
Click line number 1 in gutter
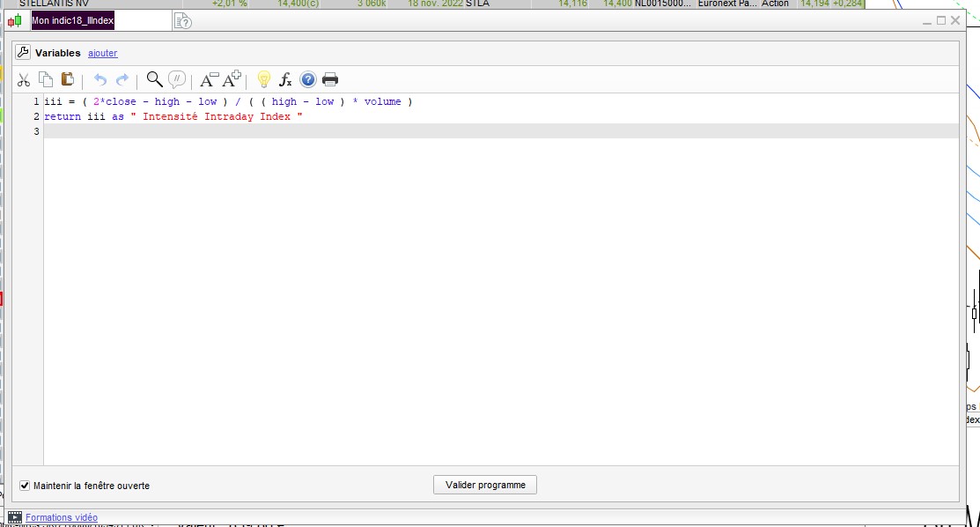point(36,101)
